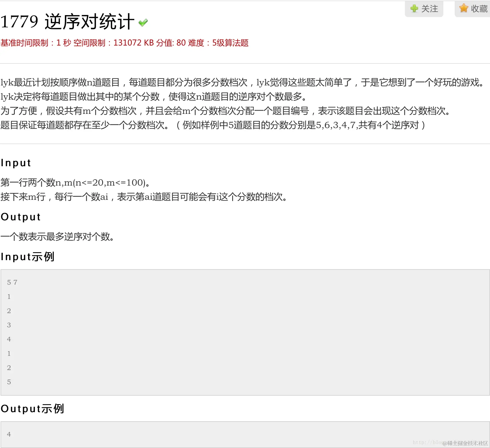Click the green plus icon on 关注

click(x=414, y=9)
